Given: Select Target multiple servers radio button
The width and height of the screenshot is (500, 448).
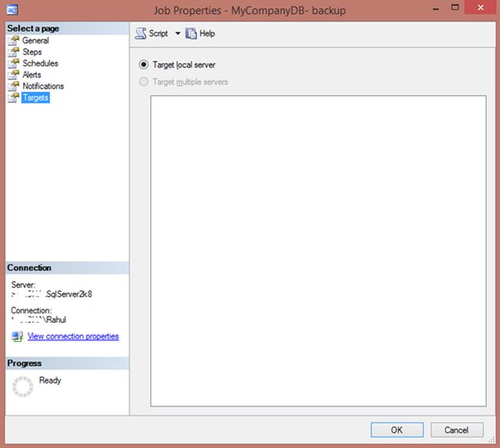Looking at the screenshot, I should click(144, 82).
